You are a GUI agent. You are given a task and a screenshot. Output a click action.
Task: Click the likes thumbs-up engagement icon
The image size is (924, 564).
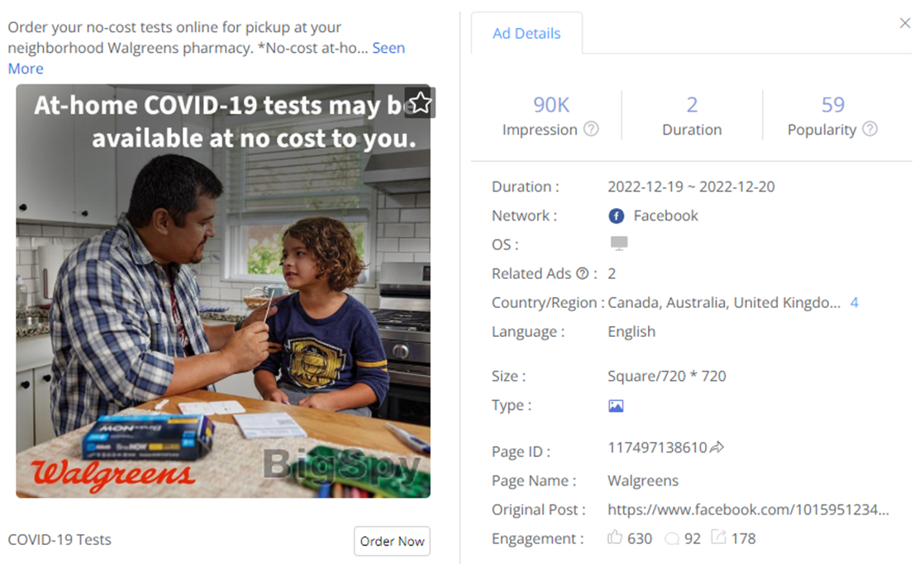pyautogui.click(x=615, y=538)
